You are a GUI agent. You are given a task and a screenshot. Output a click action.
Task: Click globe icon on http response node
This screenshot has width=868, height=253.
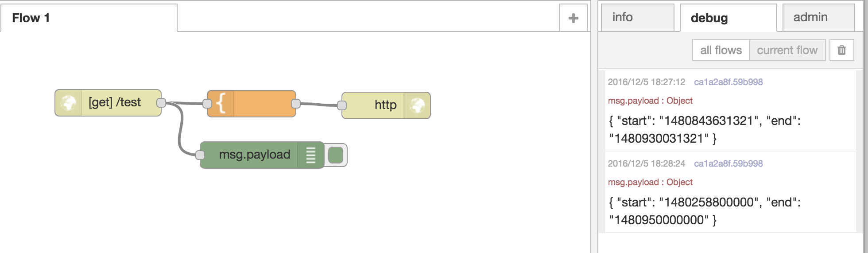[x=417, y=105]
